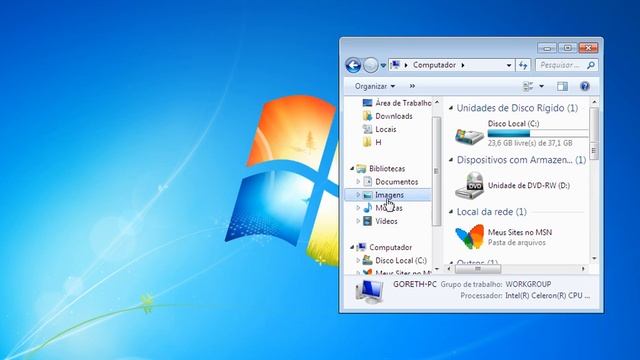
Task: Expand the Músicas library arrow
Action: click(x=358, y=208)
